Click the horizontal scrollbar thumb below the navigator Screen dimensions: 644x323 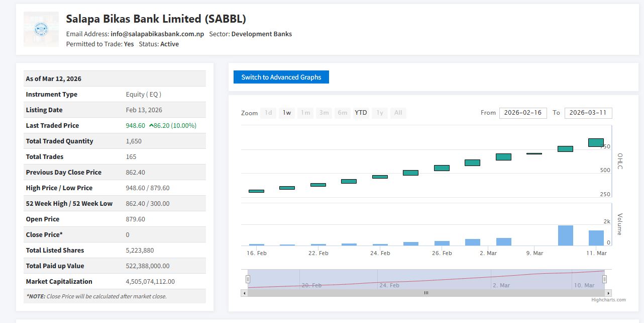click(x=426, y=293)
